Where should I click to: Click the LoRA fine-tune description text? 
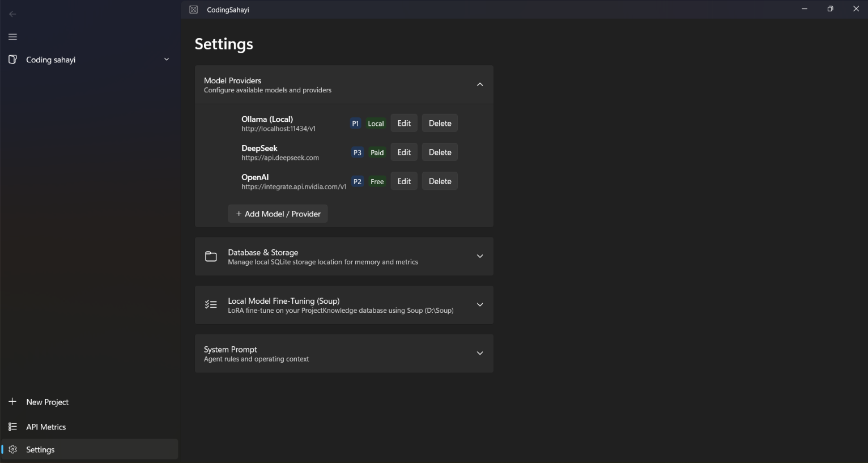[x=341, y=311]
